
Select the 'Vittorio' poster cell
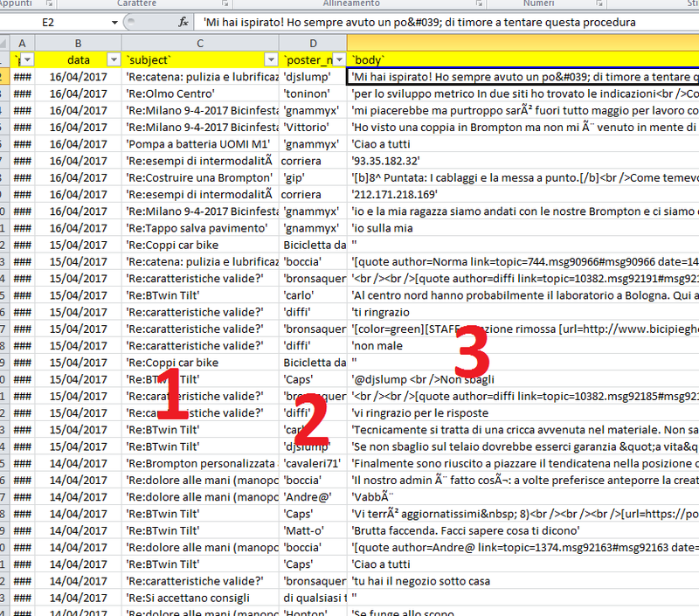pos(313,127)
